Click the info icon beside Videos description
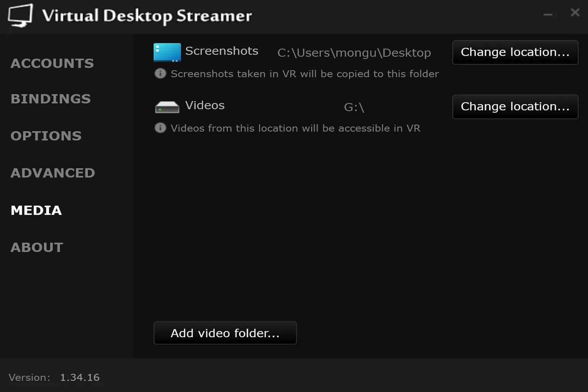This screenshot has height=392, width=588. click(160, 127)
